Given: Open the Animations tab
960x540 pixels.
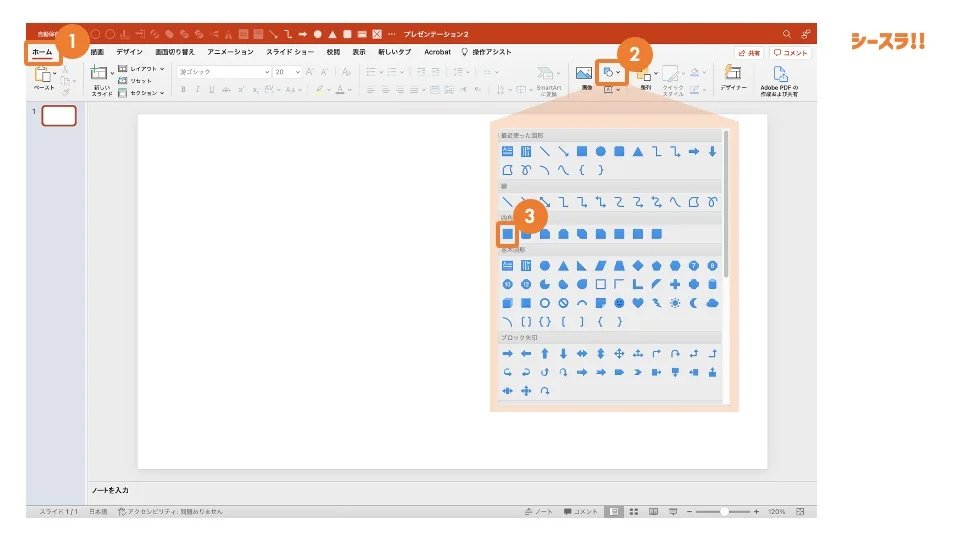Looking at the screenshot, I should coord(230,52).
